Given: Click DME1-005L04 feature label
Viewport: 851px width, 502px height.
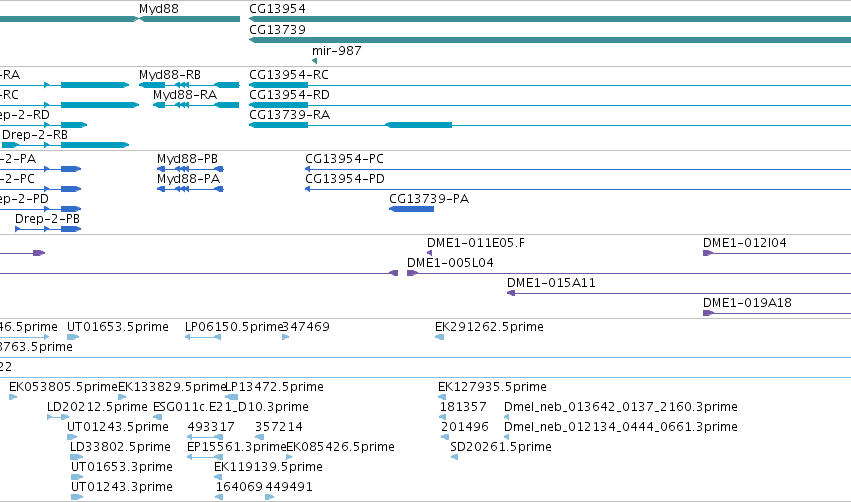Looking at the screenshot, I should pos(450,263).
